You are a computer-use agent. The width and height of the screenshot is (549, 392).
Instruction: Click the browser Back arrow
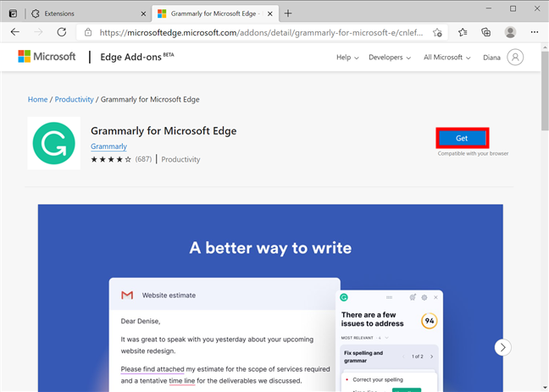coord(15,32)
